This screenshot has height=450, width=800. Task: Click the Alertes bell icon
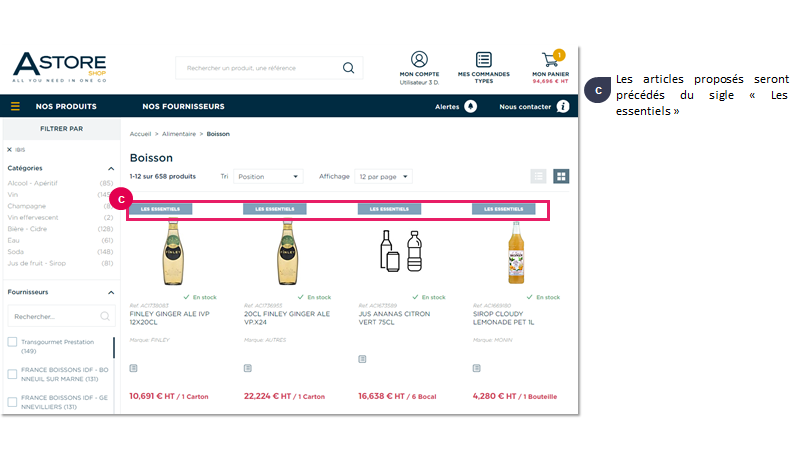[470, 106]
